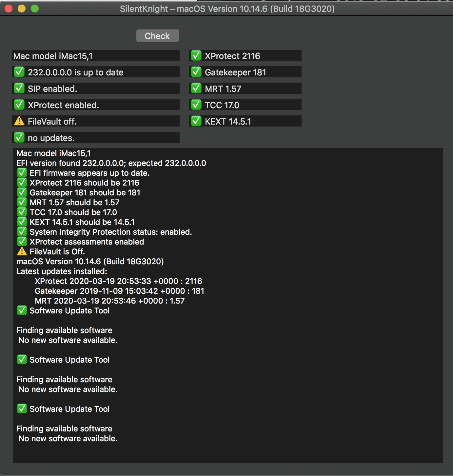
Task: Click the Check button
Action: [x=157, y=36]
